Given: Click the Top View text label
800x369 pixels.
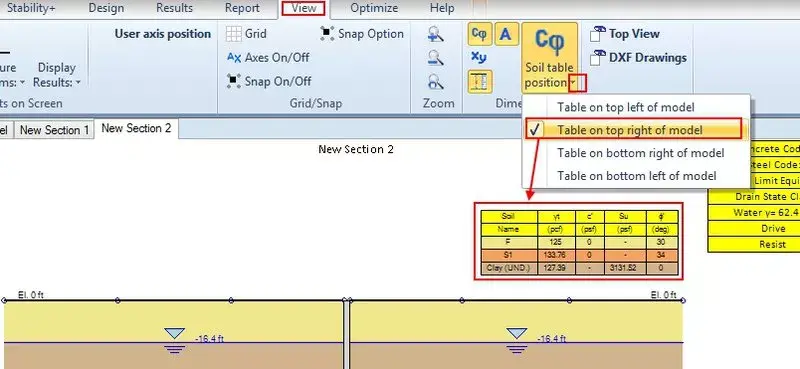Looking at the screenshot, I should tap(634, 34).
